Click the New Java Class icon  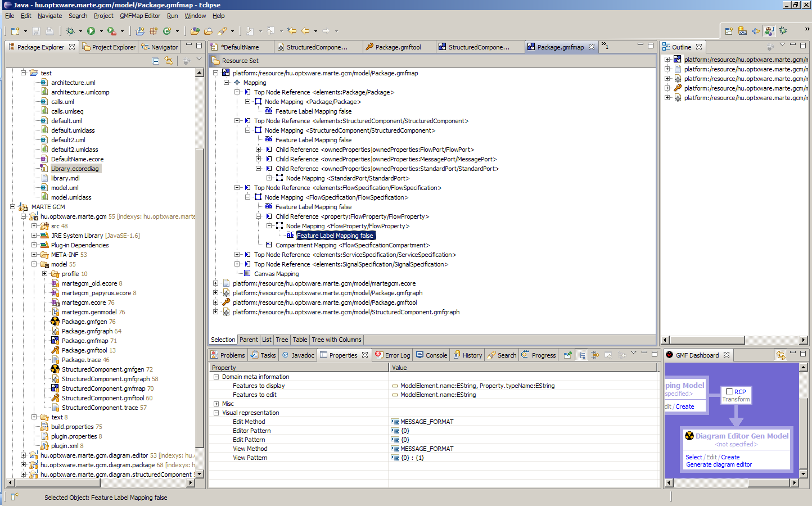167,31
